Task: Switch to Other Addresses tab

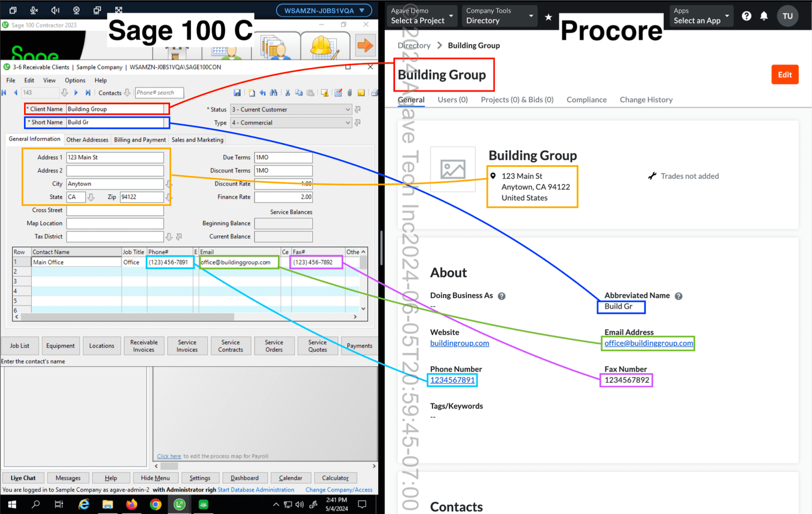Action: [87, 140]
